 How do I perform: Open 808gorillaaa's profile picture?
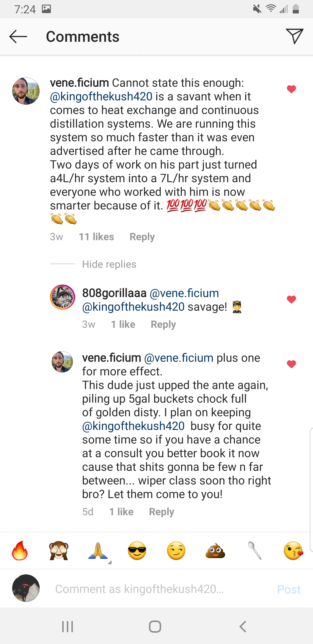(63, 297)
